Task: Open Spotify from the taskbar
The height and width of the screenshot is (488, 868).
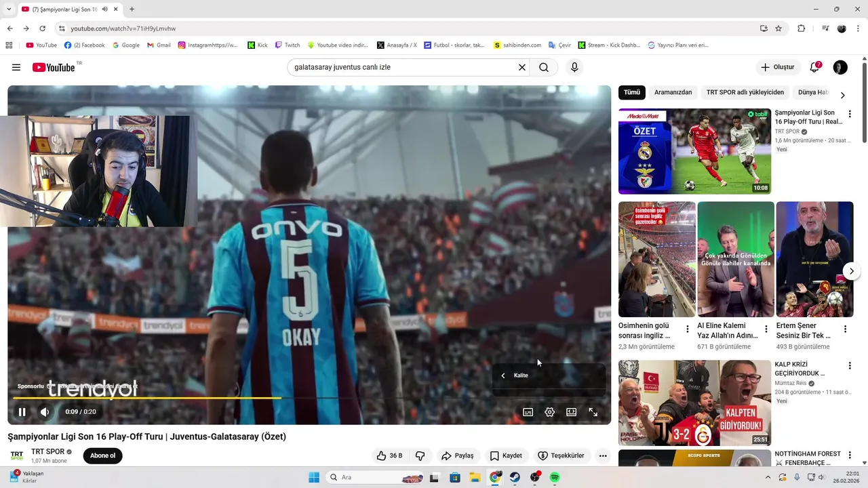Action: point(555,477)
